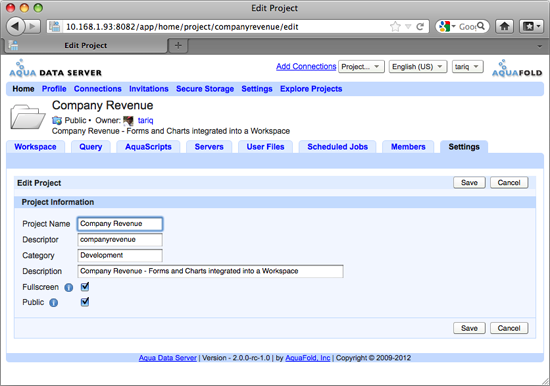Follow the Add Connections link
This screenshot has height=386, width=550.
point(306,66)
